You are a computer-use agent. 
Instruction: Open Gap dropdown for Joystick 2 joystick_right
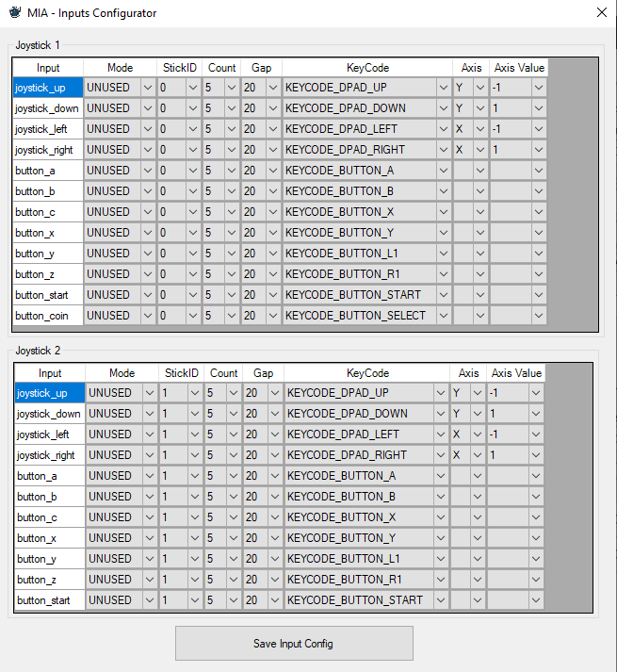pyautogui.click(x=275, y=454)
